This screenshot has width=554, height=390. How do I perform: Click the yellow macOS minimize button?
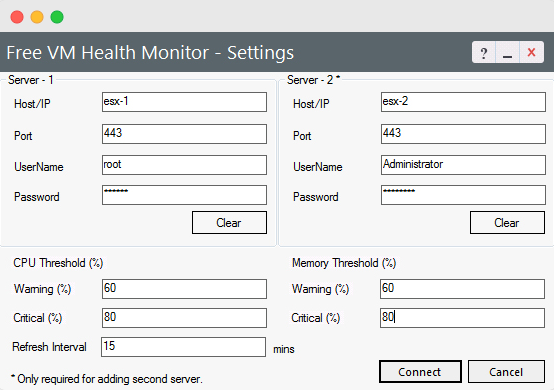point(37,17)
